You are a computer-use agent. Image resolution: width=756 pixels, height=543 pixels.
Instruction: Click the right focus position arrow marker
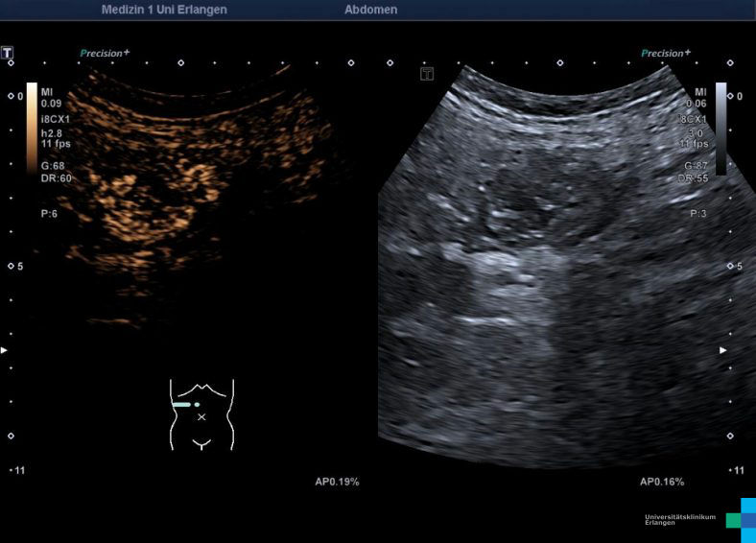[723, 351]
